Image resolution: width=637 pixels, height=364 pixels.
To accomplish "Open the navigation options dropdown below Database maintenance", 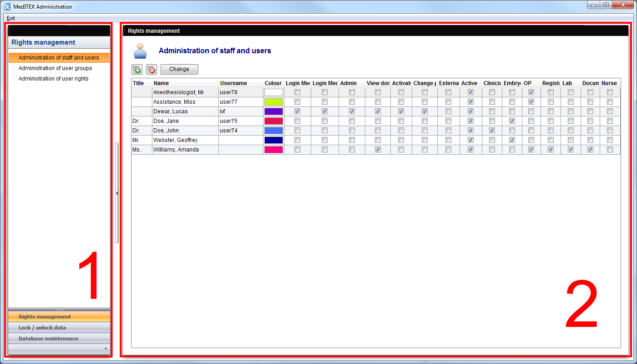I will tap(106, 349).
